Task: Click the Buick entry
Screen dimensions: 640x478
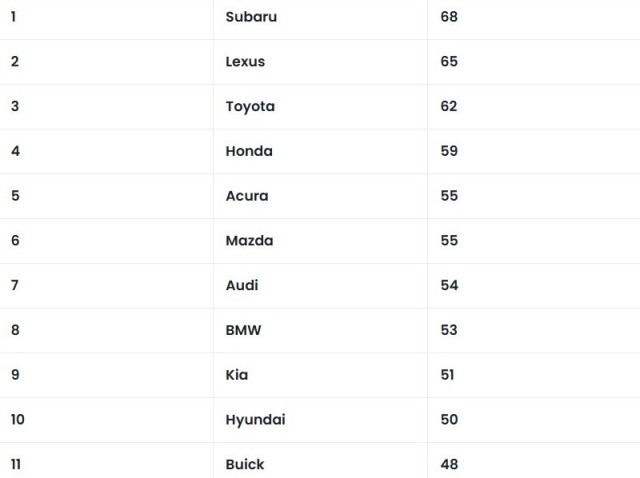Action: pos(245,464)
